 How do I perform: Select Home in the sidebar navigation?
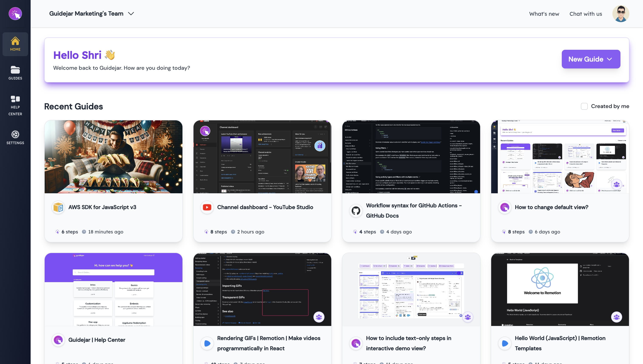(x=15, y=44)
